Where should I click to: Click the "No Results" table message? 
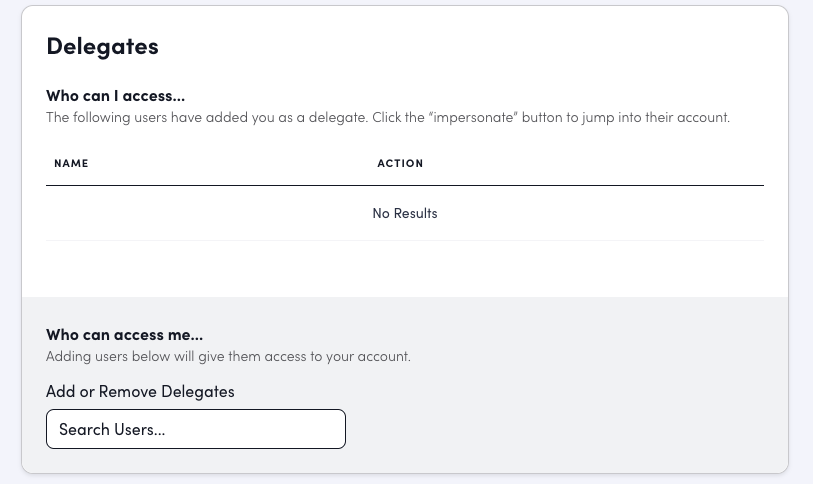coord(404,213)
